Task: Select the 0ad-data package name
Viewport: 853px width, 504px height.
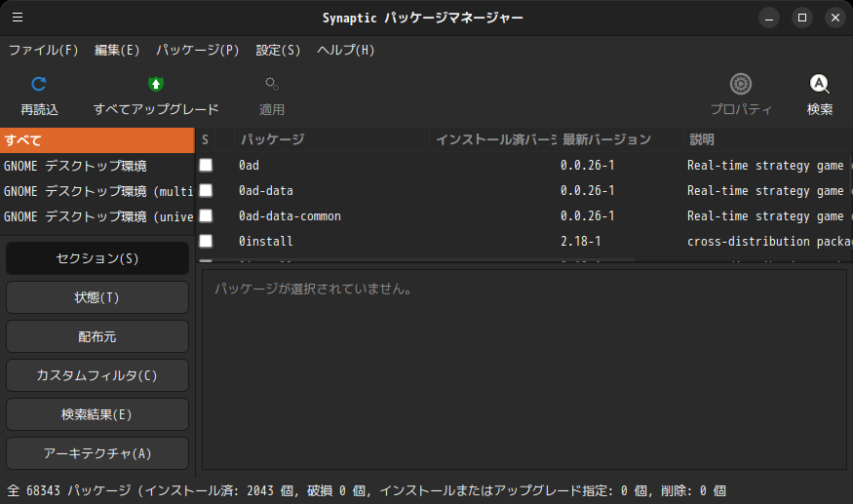Action: click(265, 190)
